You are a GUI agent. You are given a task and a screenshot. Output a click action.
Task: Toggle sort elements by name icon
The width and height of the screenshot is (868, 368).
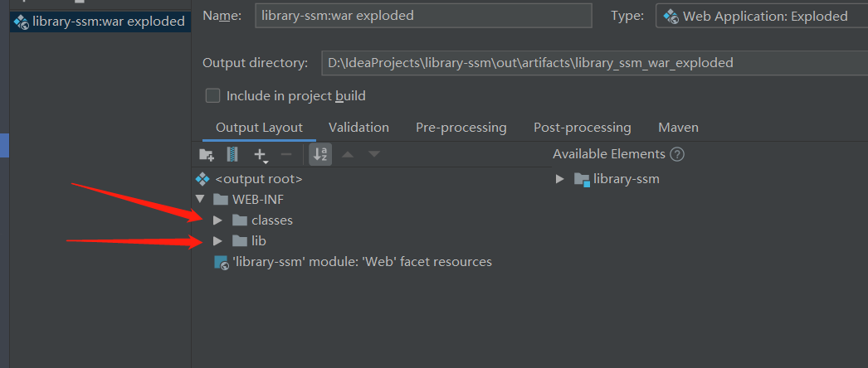click(320, 154)
